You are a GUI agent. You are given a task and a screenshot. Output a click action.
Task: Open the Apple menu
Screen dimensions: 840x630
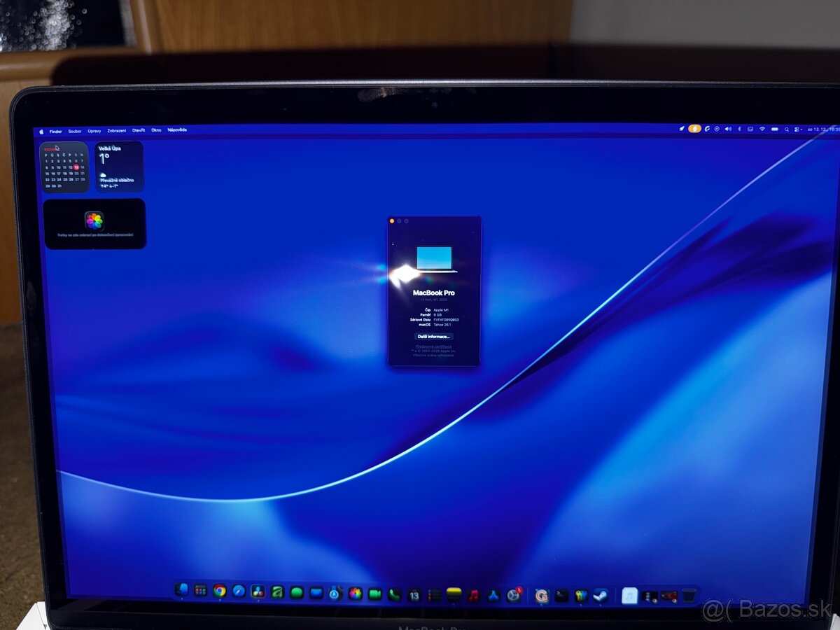[x=41, y=131]
